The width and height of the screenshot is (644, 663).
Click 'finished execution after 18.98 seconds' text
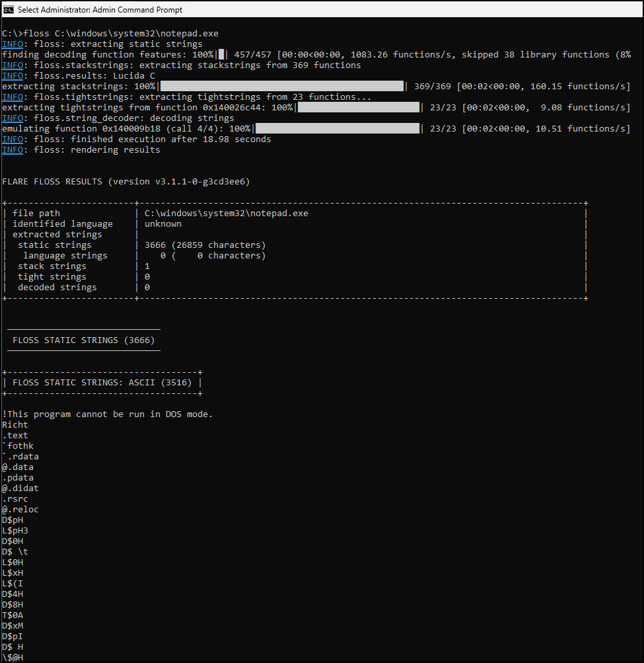[170, 139]
